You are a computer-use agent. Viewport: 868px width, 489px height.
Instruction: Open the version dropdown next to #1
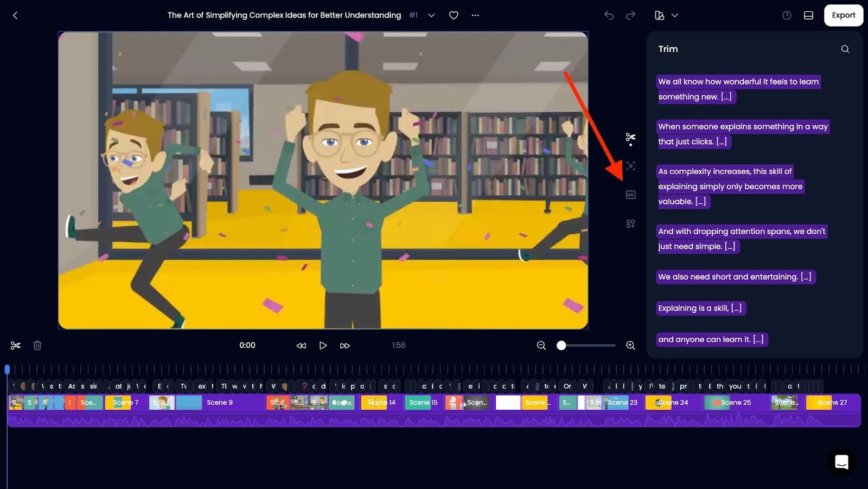431,15
